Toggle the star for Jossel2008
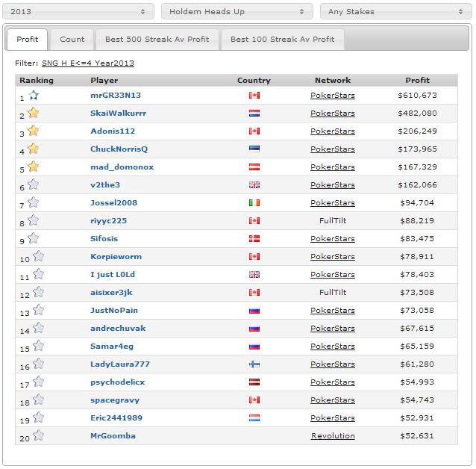The image size is (476, 469). 34,202
